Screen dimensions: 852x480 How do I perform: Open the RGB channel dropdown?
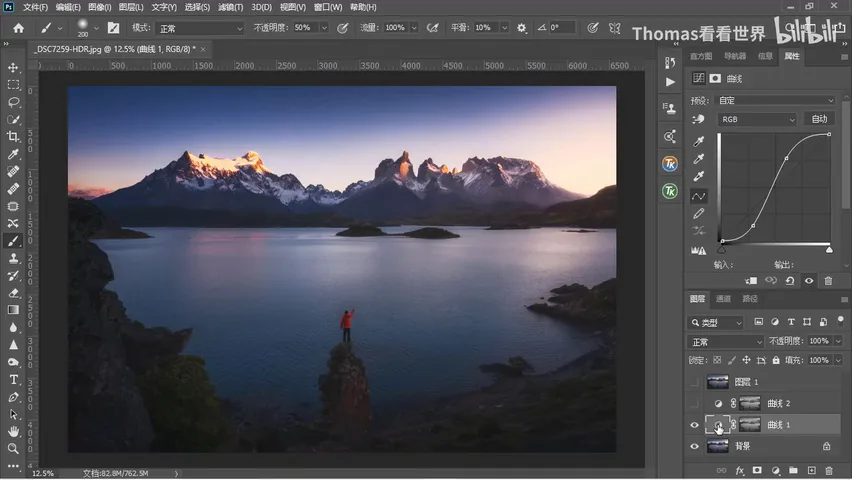point(757,120)
